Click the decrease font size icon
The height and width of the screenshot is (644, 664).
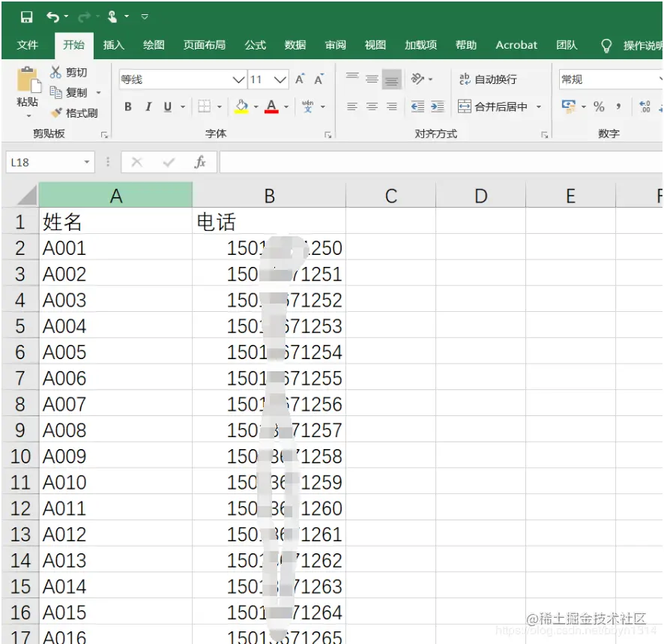coord(319,79)
